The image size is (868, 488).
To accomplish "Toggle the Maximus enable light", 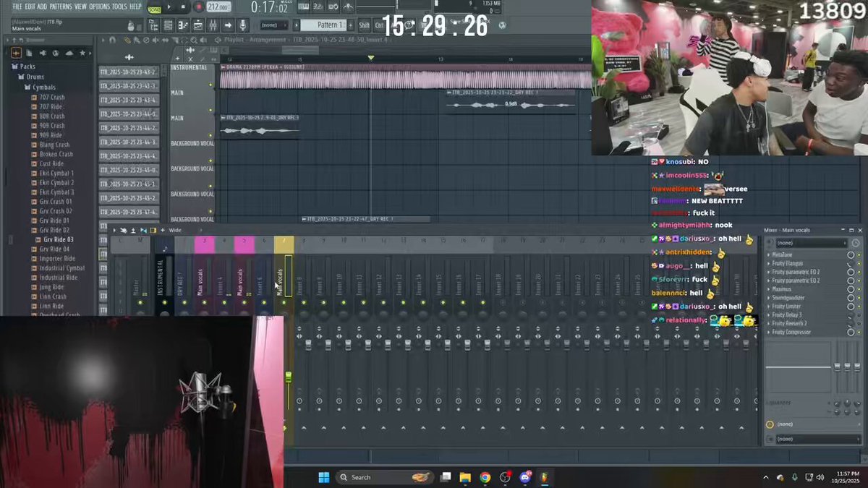I will point(859,289).
